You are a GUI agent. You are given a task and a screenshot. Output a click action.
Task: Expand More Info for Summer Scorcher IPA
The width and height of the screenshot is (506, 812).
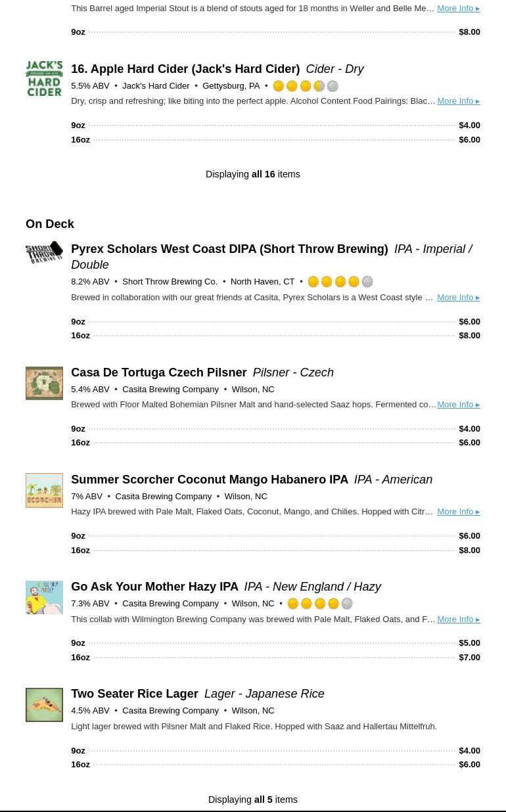pyautogui.click(x=458, y=512)
